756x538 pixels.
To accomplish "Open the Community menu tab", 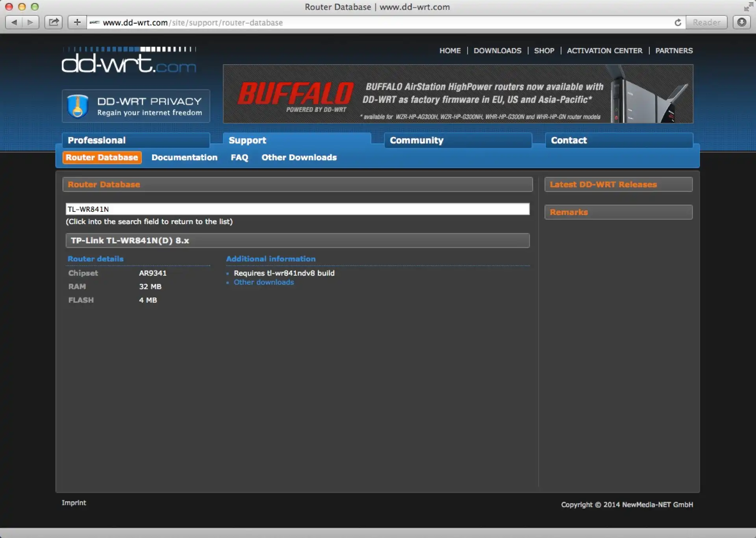I will point(458,140).
